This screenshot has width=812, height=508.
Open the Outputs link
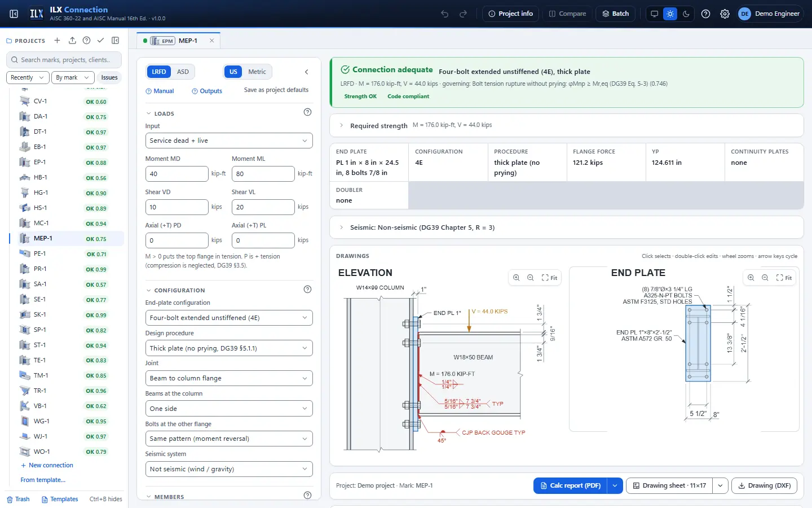coord(207,91)
